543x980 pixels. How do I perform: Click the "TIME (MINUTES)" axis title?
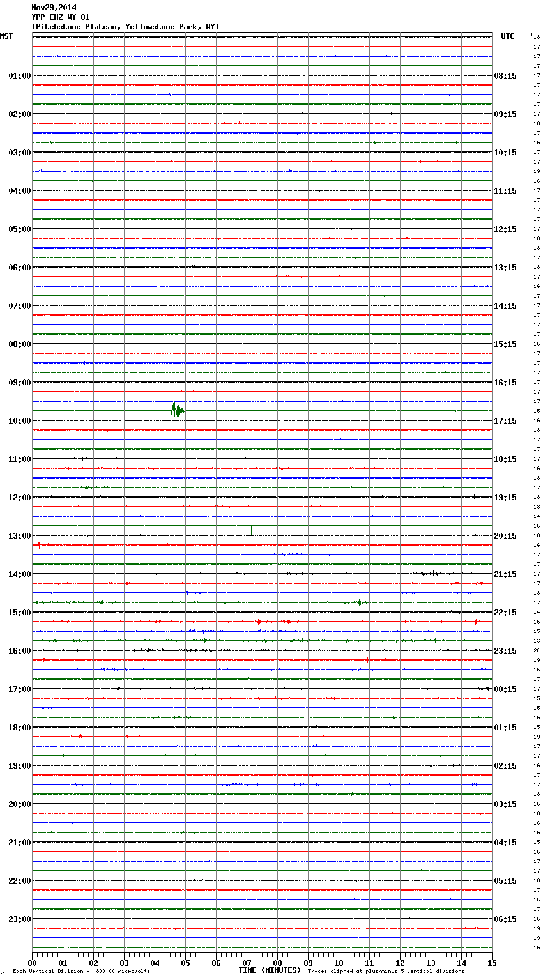[270, 970]
